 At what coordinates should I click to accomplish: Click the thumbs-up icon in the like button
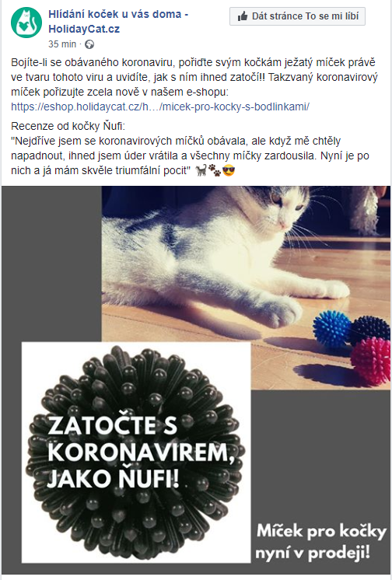243,16
